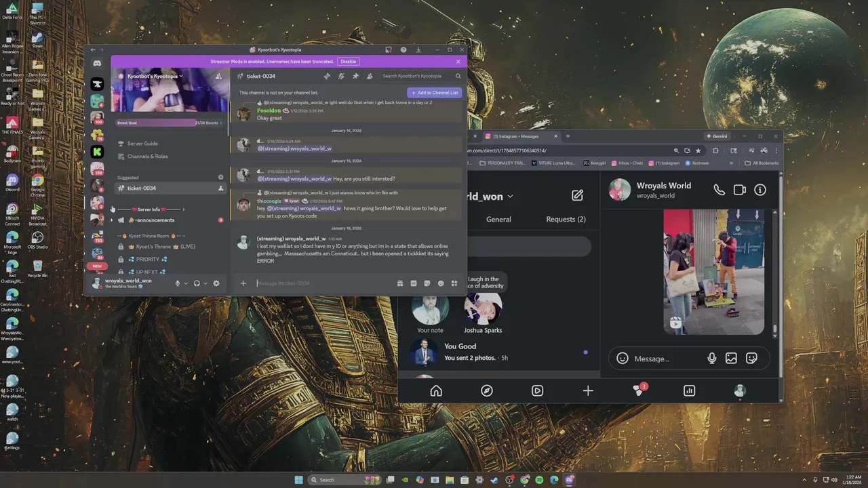Open Windows Start menu
This screenshot has width=868, height=488.
[x=299, y=480]
